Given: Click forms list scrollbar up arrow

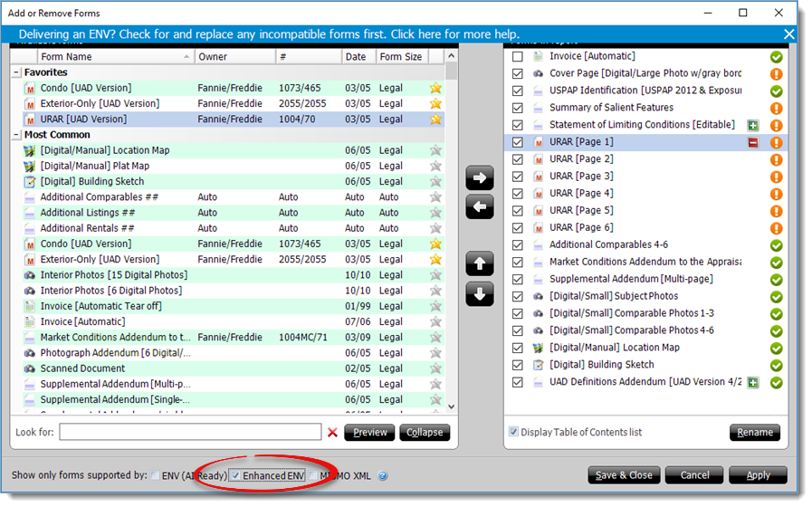Looking at the screenshot, I should tap(452, 56).
